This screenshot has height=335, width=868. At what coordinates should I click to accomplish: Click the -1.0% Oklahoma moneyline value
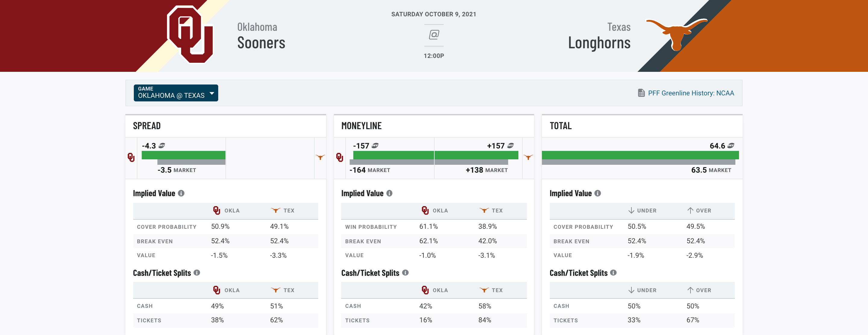[x=428, y=255]
